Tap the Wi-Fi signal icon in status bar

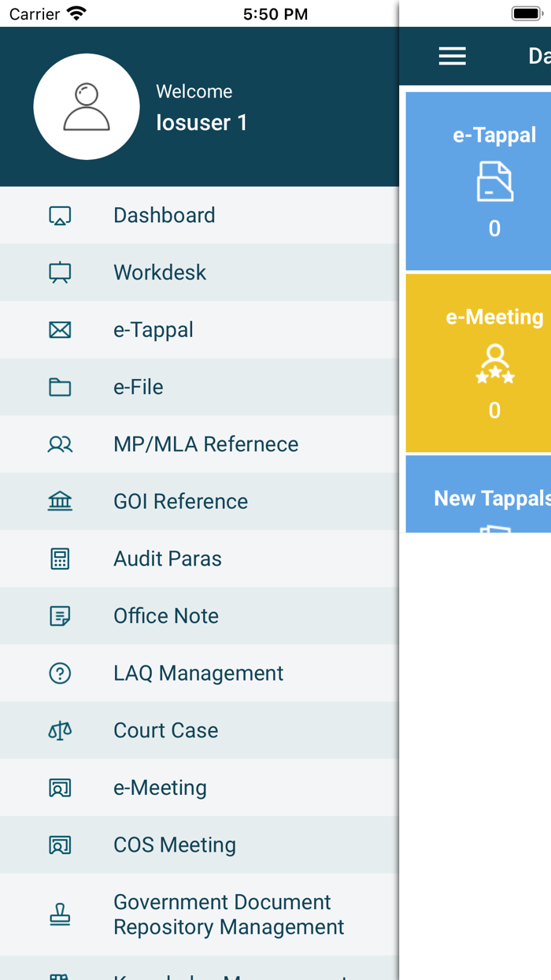(76, 13)
